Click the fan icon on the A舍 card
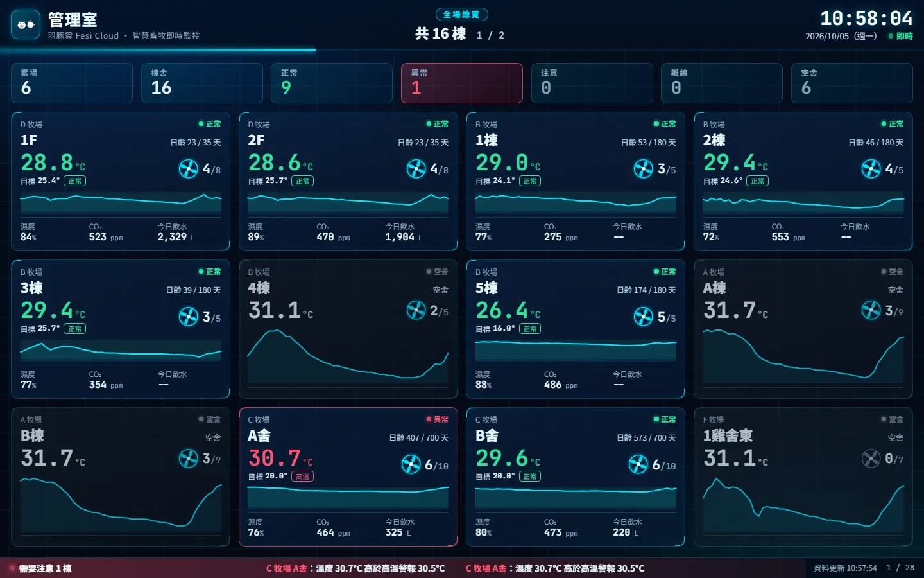The width and height of the screenshot is (924, 578). (x=411, y=464)
